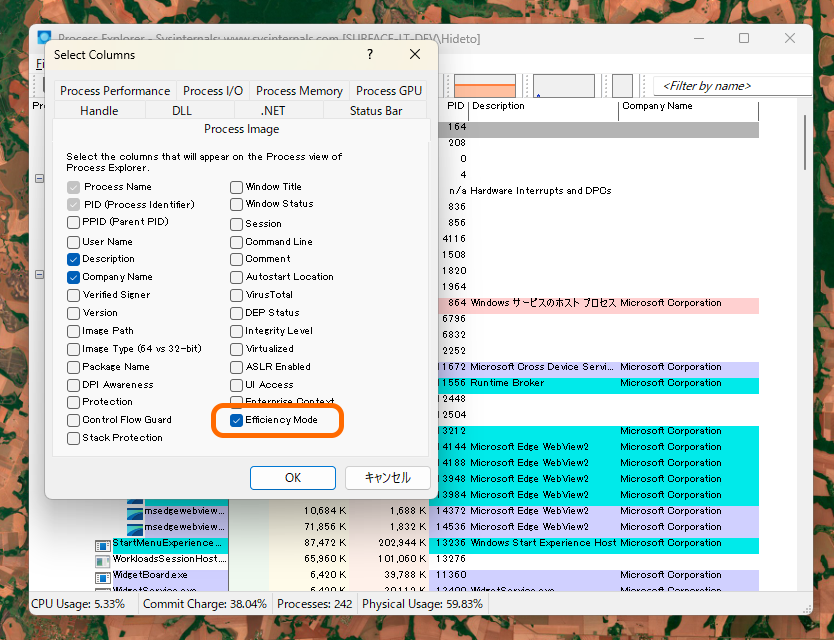The height and width of the screenshot is (640, 834).
Task: Tick the Virtualized checkbox
Action: click(237, 350)
